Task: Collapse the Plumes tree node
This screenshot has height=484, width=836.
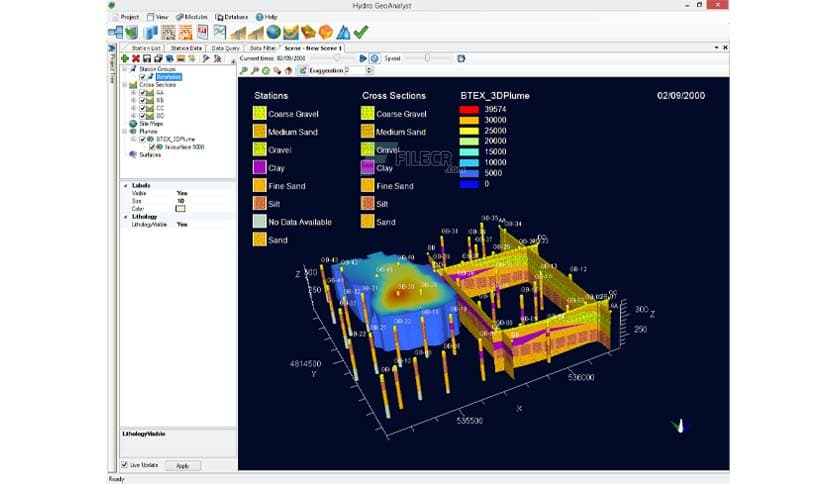Action: [x=125, y=131]
